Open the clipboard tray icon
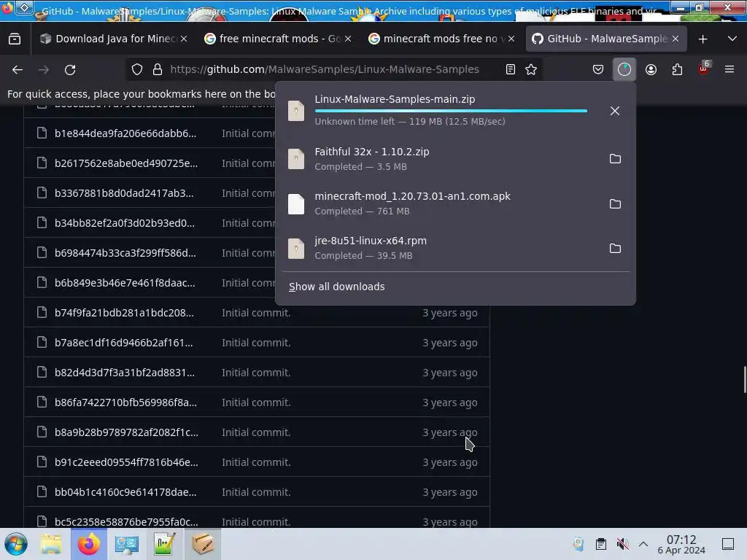This screenshot has height=560, width=747. click(601, 544)
